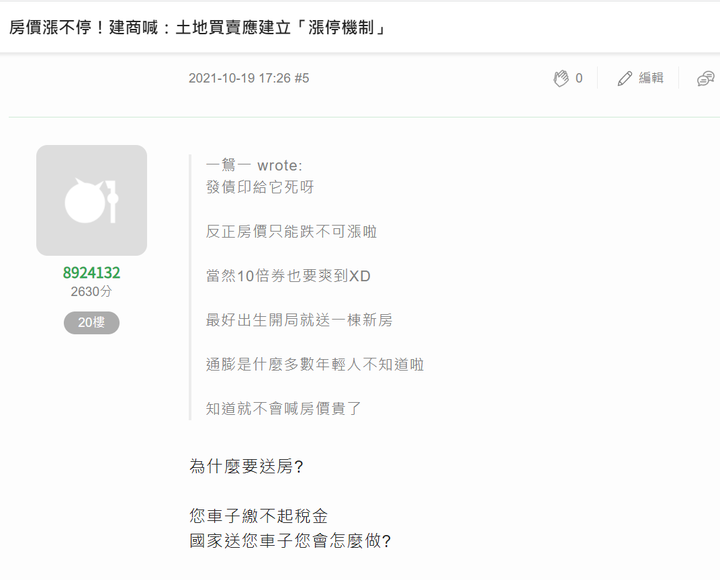
Task: Click the pencil edit icon
Action: [x=624, y=79]
